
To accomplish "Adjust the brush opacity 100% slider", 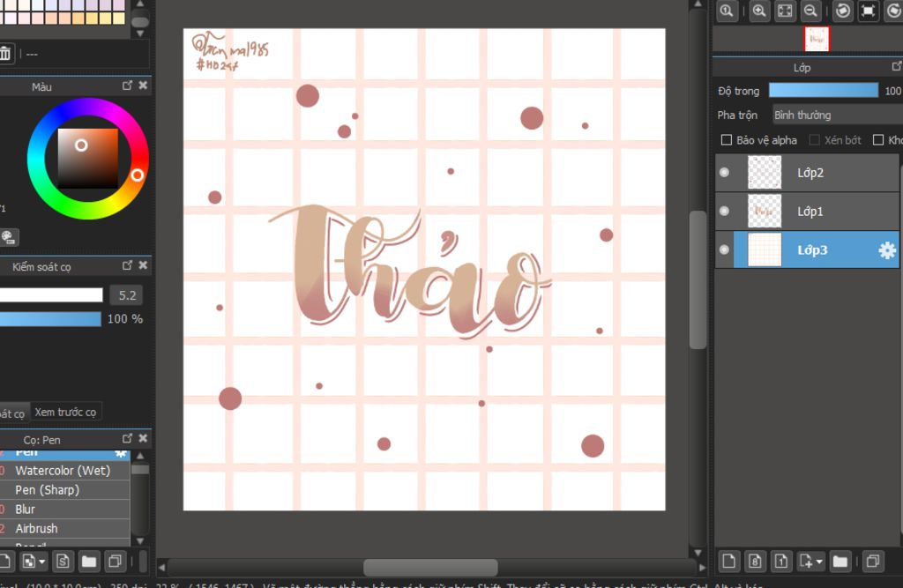I will (50, 319).
